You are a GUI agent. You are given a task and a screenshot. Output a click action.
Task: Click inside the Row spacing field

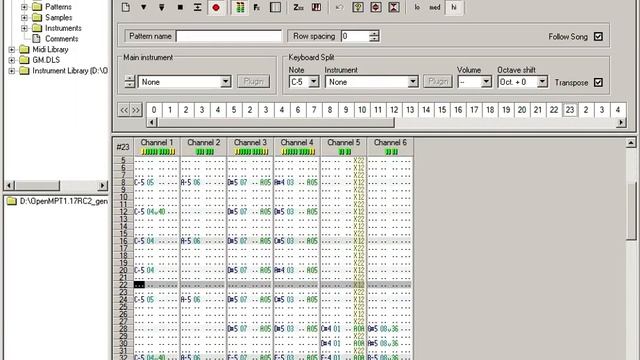pyautogui.click(x=354, y=36)
